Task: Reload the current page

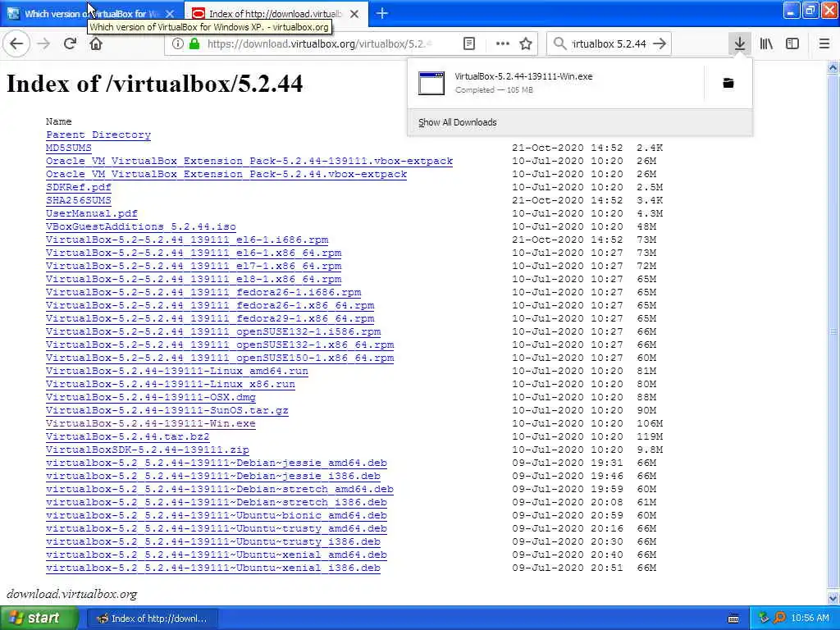Action: (70, 44)
